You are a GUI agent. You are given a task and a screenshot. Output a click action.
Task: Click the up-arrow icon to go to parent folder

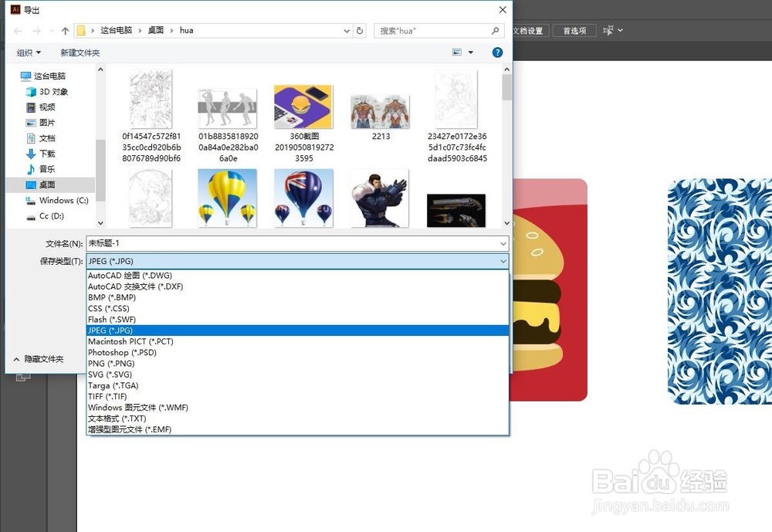point(65,30)
